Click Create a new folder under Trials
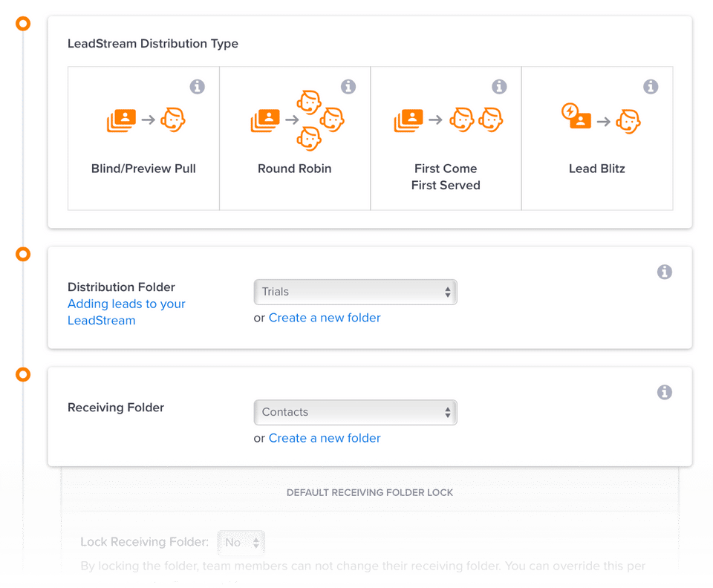 [x=325, y=318]
